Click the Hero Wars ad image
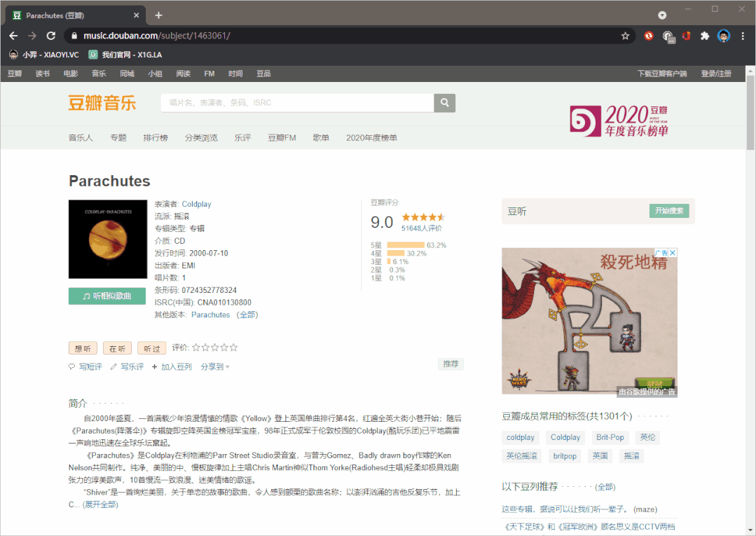 click(589, 322)
